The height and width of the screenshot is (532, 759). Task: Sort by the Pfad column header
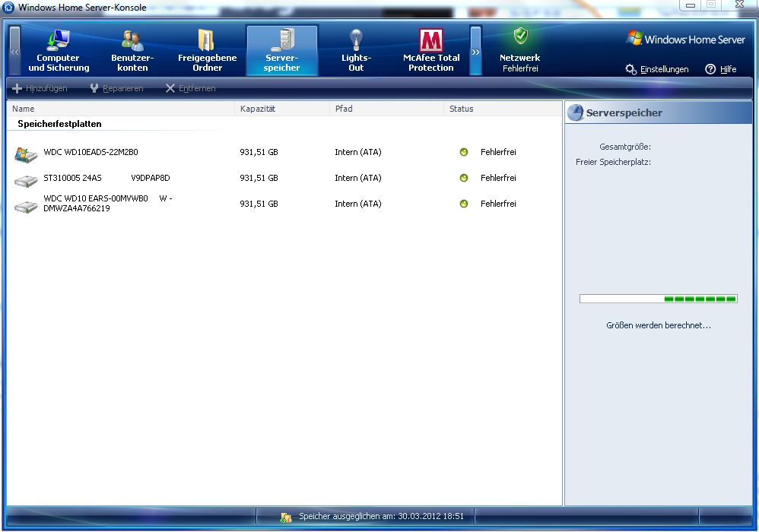387,109
